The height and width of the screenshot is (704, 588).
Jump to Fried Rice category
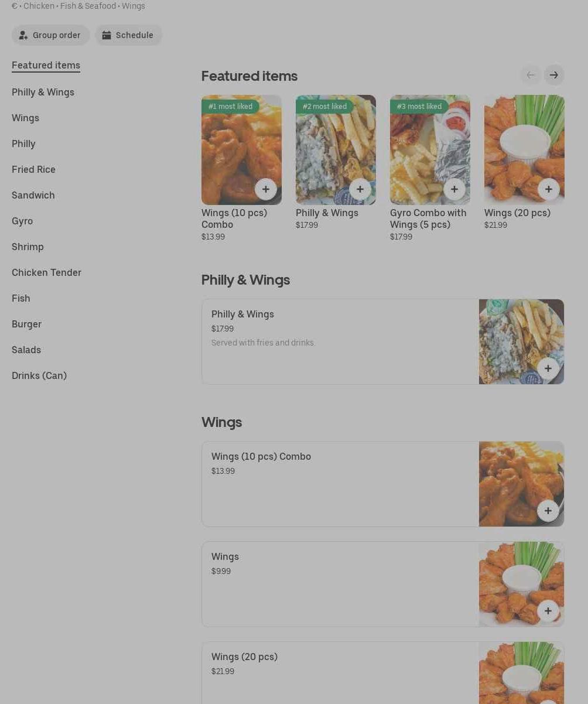33,169
